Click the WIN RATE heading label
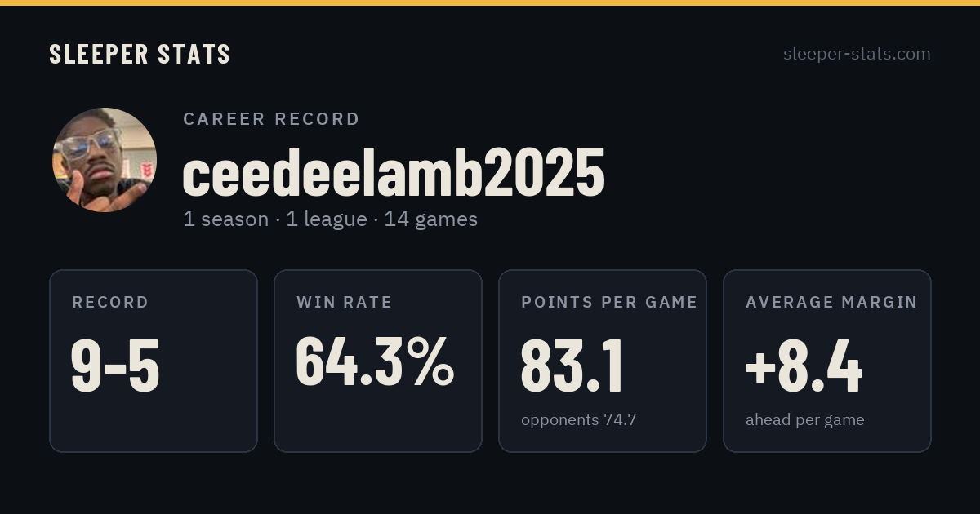 [345, 302]
